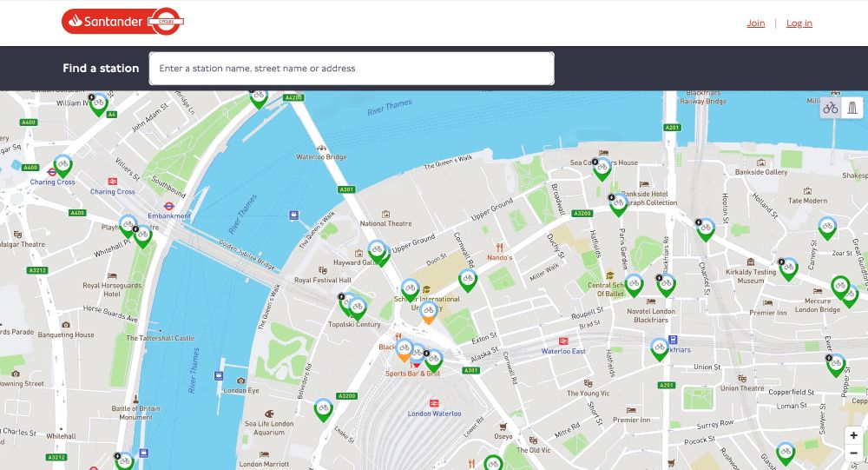Select bike station marker near William IV Street
Viewport: 868px width, 470px height.
(99, 104)
